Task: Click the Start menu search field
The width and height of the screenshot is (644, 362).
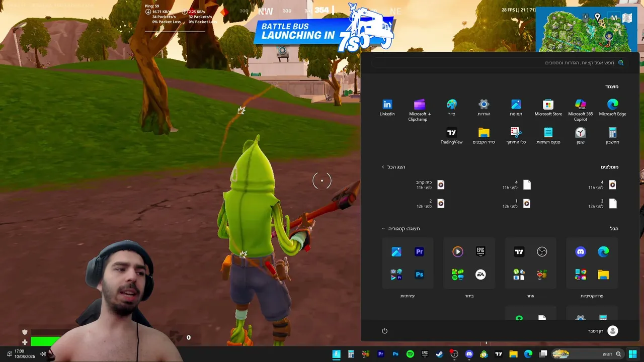Action: point(499,63)
